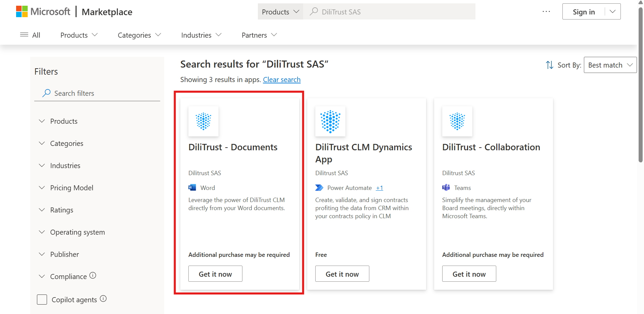Open the more options ellipsis menu
Screen dimensions: 644x314
pyautogui.click(x=546, y=11)
